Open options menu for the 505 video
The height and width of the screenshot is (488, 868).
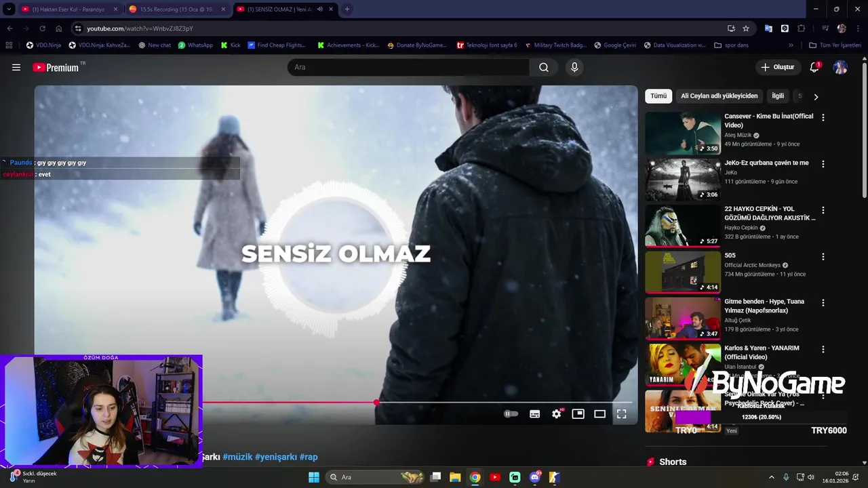[x=823, y=257]
